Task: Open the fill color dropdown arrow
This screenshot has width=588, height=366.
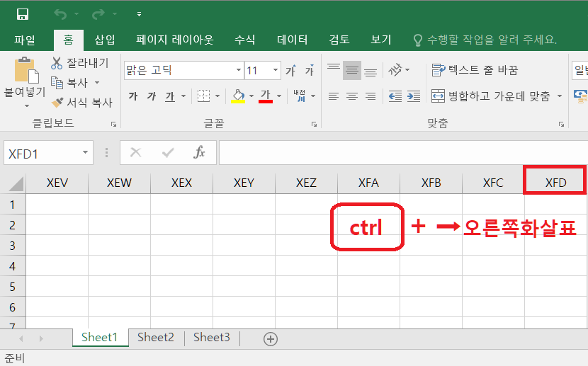Action: tap(251, 96)
